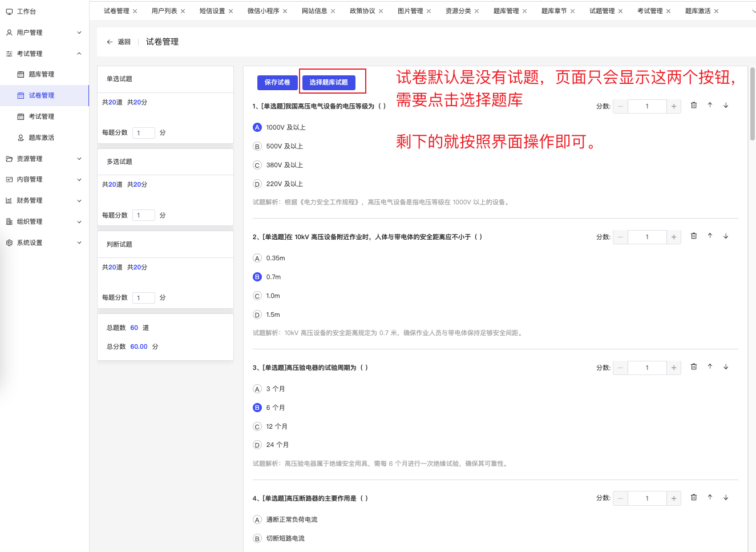Increase question 1 score with the plus stepper
The height and width of the screenshot is (552, 756).
pyautogui.click(x=673, y=106)
